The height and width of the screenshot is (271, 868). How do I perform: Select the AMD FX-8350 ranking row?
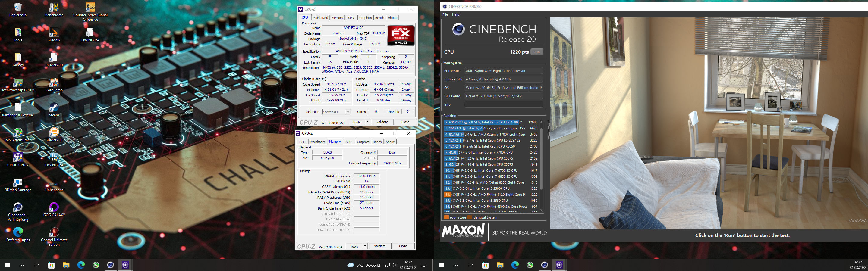(491, 182)
